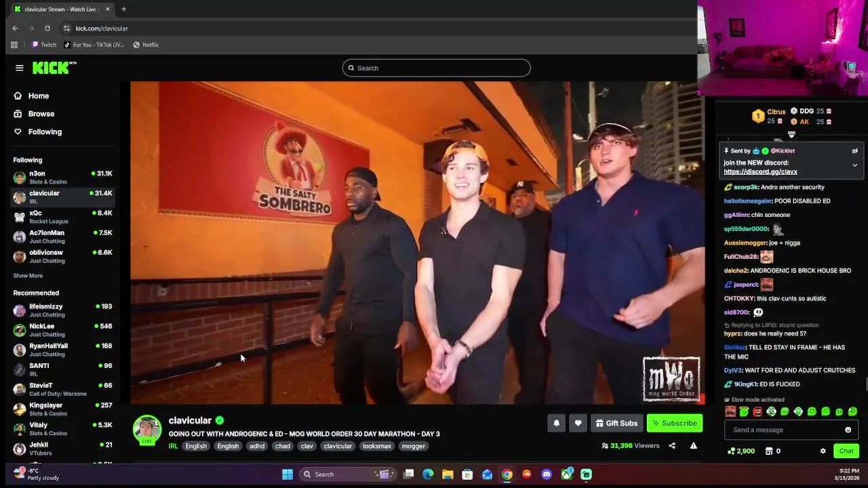Open Discord from the taskbar
The width and height of the screenshot is (868, 488).
pos(547,474)
